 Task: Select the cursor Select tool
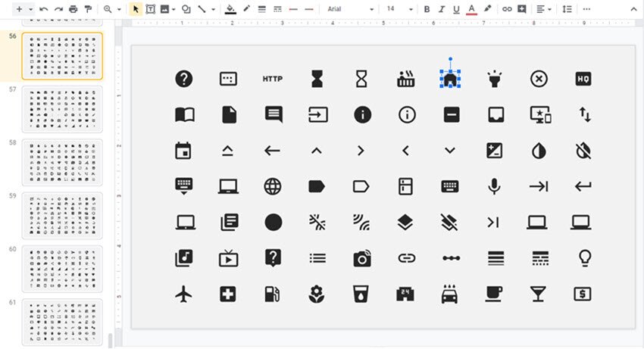point(135,9)
